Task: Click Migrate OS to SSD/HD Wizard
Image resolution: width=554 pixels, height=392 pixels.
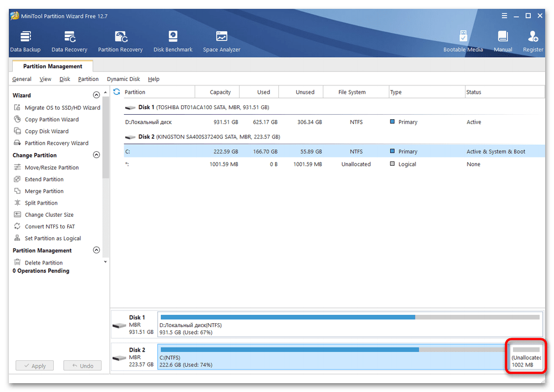Action: click(x=62, y=108)
